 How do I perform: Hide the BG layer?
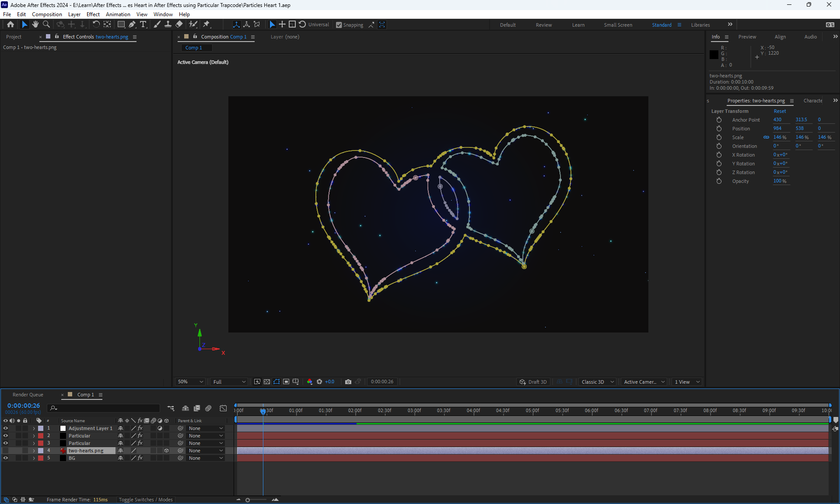point(6,458)
